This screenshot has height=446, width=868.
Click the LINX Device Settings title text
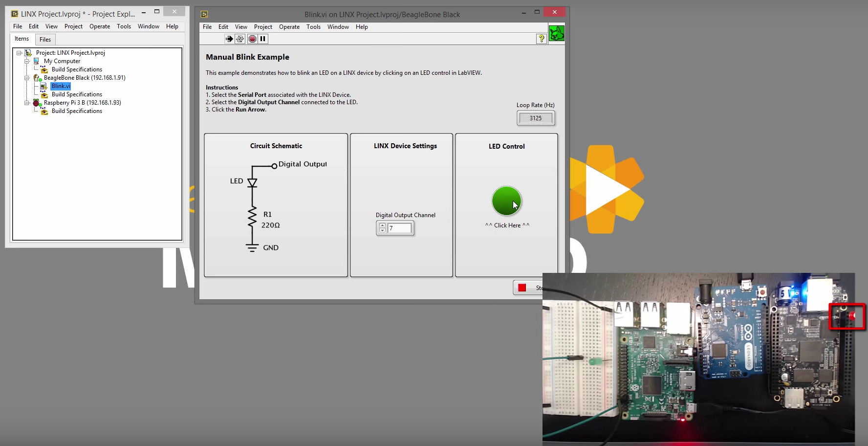coord(405,146)
